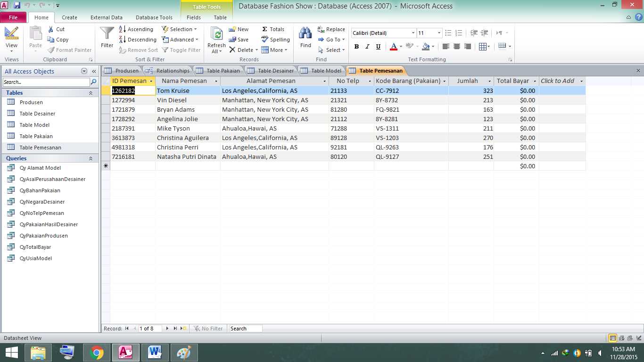Click the numbered list icon

click(459, 33)
